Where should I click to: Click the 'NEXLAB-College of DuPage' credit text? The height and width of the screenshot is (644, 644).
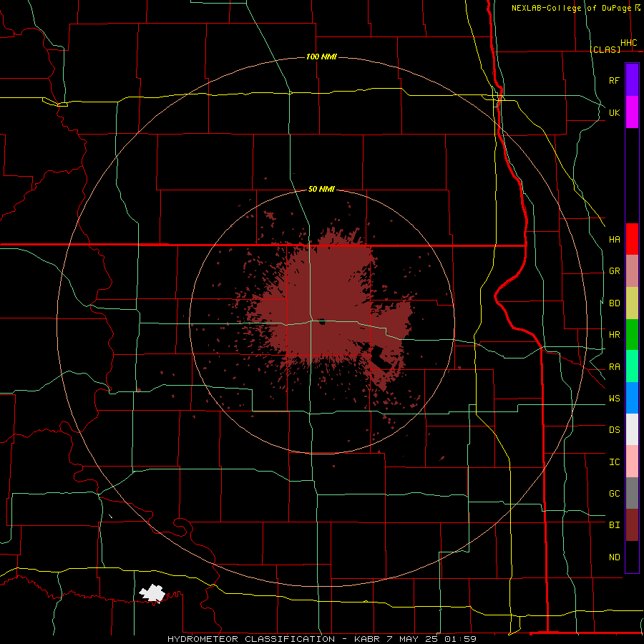tap(572, 8)
